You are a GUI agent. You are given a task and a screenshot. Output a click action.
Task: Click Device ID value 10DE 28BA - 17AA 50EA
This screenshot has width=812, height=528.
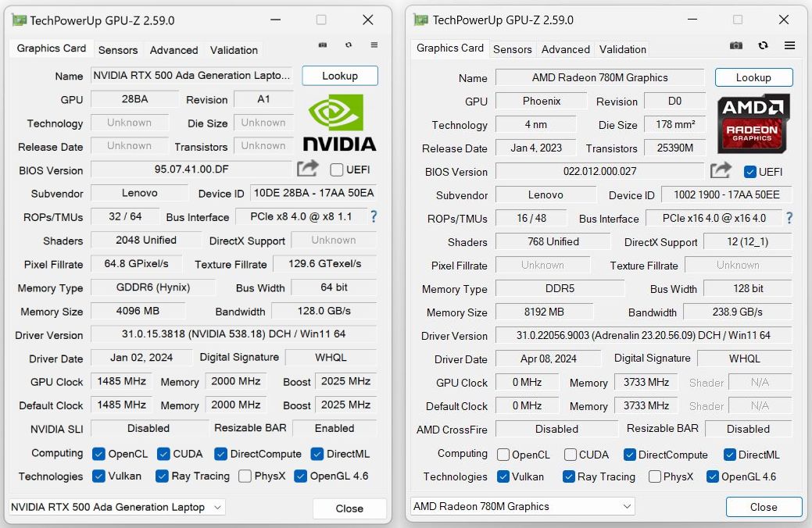click(x=313, y=193)
